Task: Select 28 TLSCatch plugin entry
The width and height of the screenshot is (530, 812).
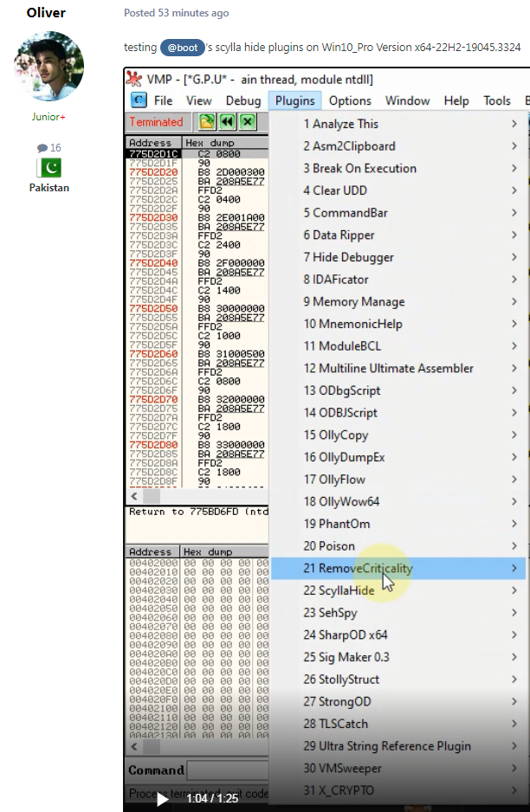Action: tap(398, 725)
